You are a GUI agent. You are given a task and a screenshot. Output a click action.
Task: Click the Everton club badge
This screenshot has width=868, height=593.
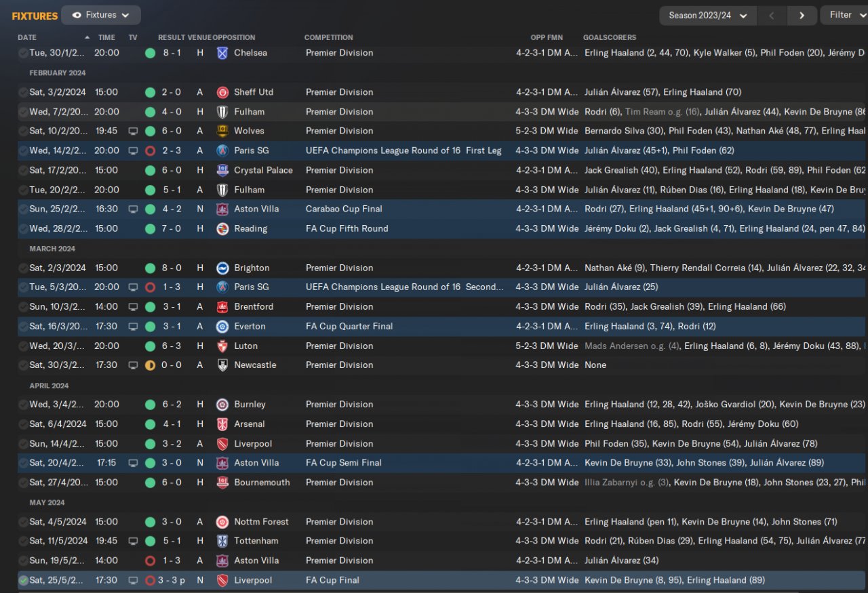coord(222,326)
